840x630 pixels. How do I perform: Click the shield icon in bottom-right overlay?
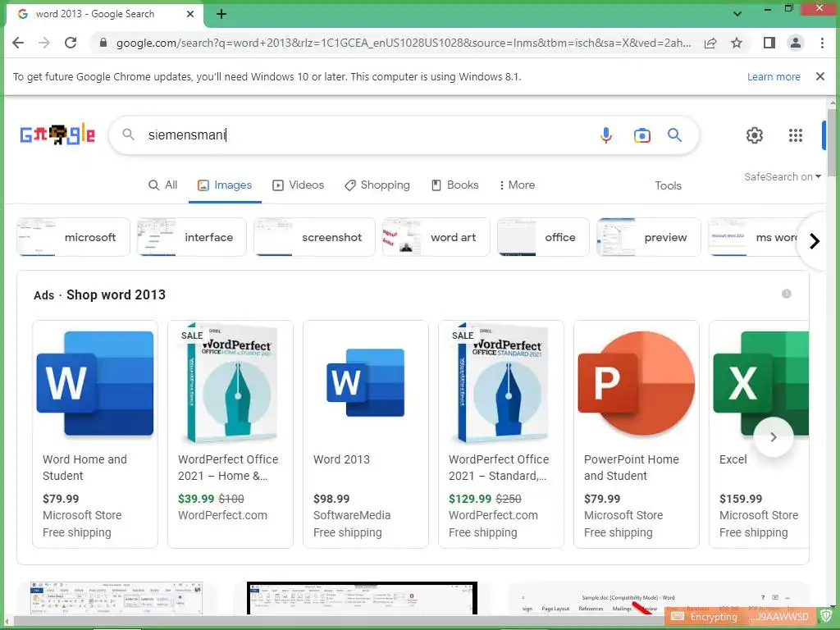(826, 616)
